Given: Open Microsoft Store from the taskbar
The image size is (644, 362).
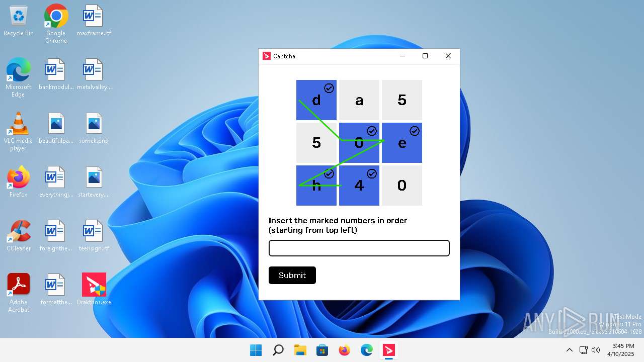Looking at the screenshot, I should 322,350.
